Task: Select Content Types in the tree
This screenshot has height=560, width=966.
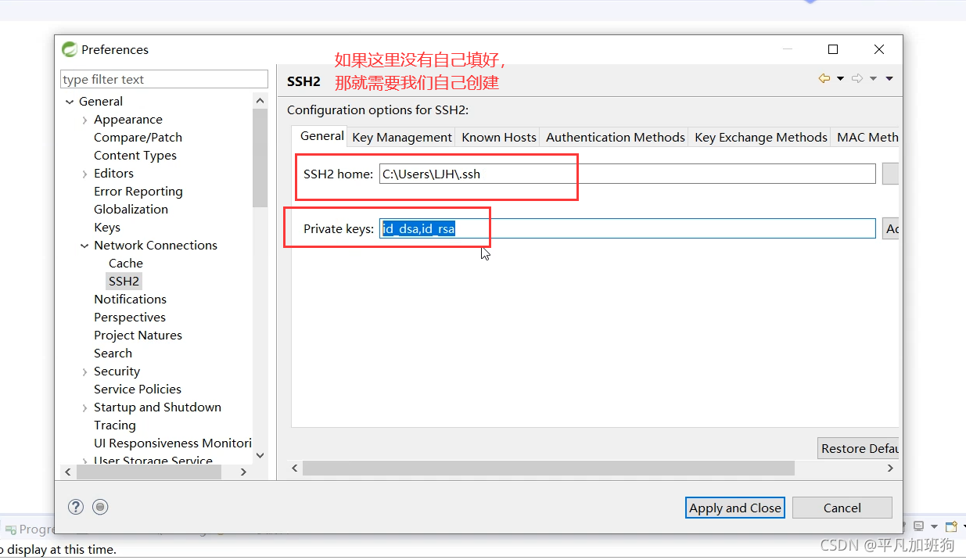Action: pos(135,156)
